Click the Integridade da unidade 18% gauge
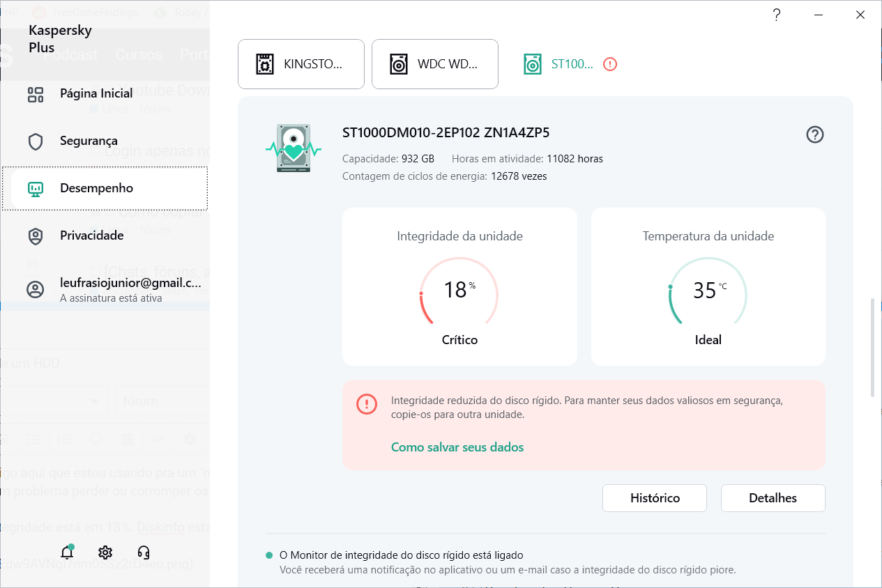This screenshot has width=882, height=588. tap(459, 291)
